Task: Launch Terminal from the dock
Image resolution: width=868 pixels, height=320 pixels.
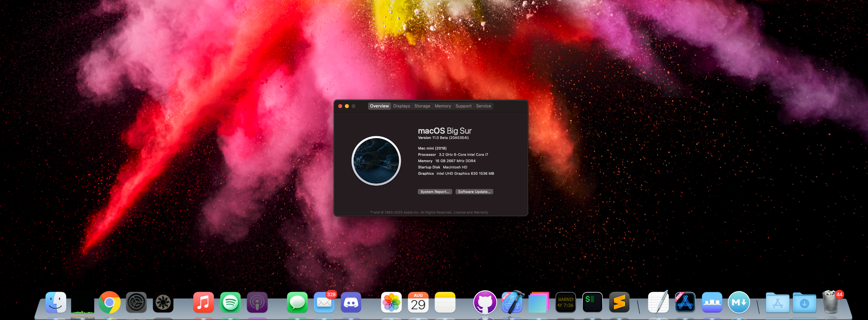Action: click(592, 302)
